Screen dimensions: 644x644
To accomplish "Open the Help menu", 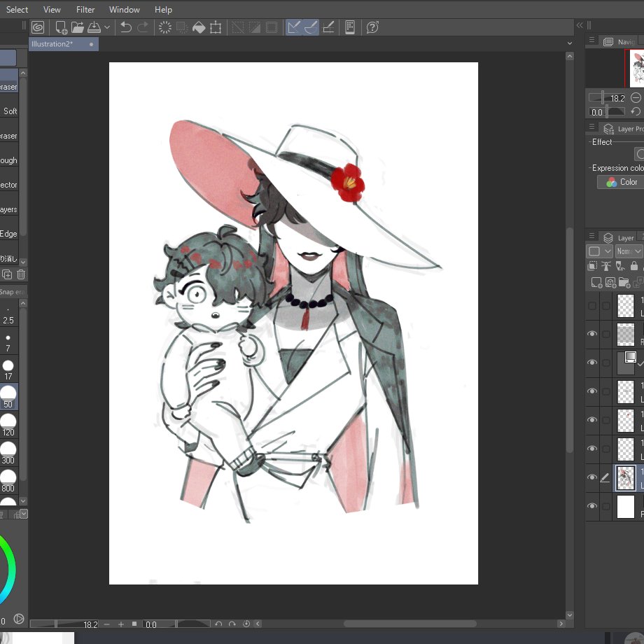I will point(163,9).
